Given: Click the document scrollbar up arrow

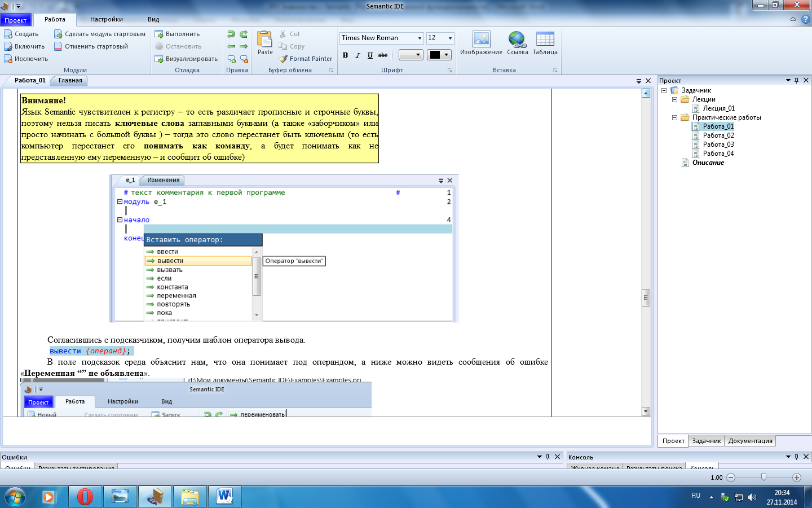Looking at the screenshot, I should (646, 93).
